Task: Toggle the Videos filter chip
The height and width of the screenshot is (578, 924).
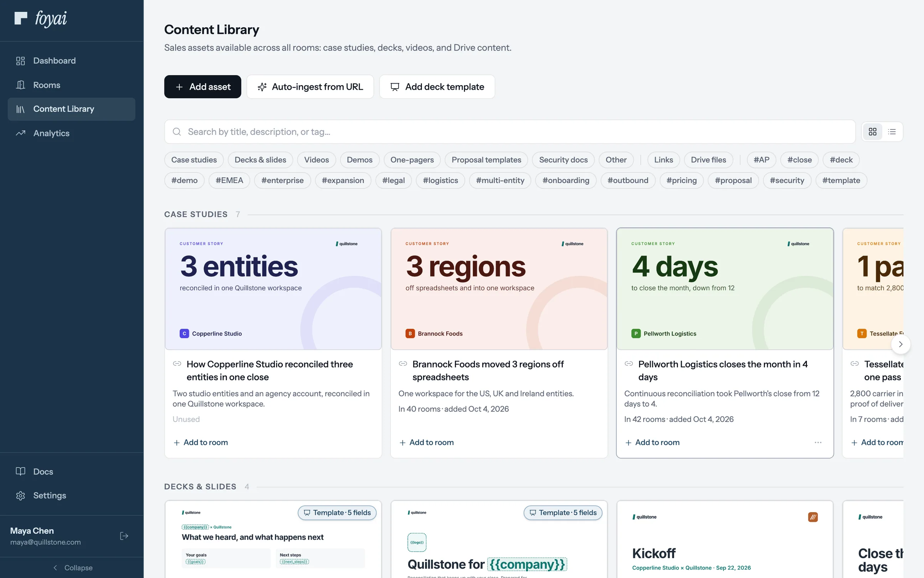Action: pyautogui.click(x=316, y=160)
